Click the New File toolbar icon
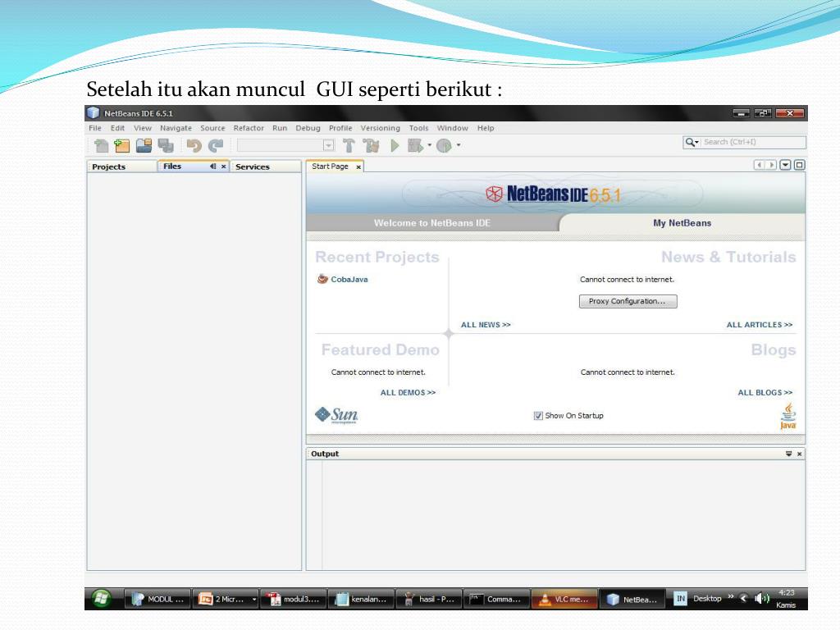 [101, 145]
